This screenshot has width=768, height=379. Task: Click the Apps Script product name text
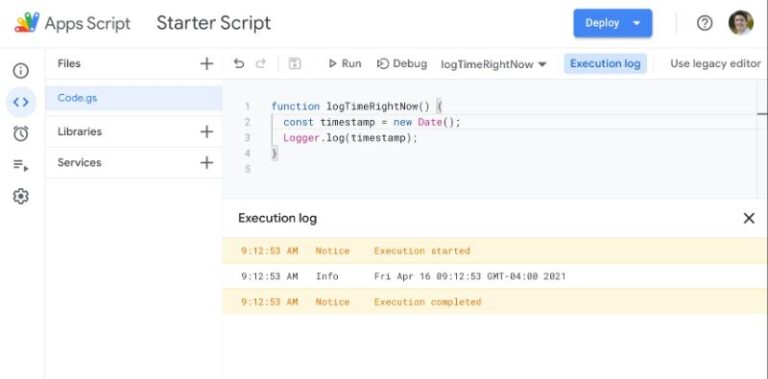click(88, 23)
